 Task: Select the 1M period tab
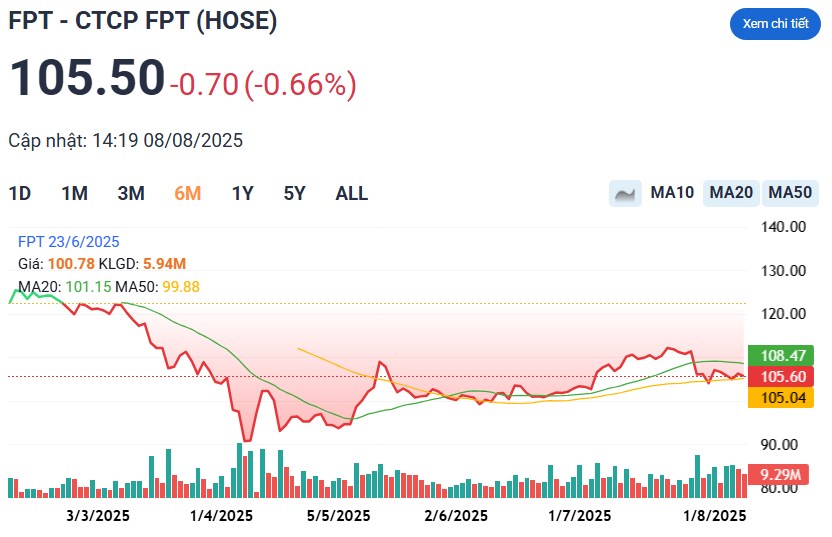74,194
